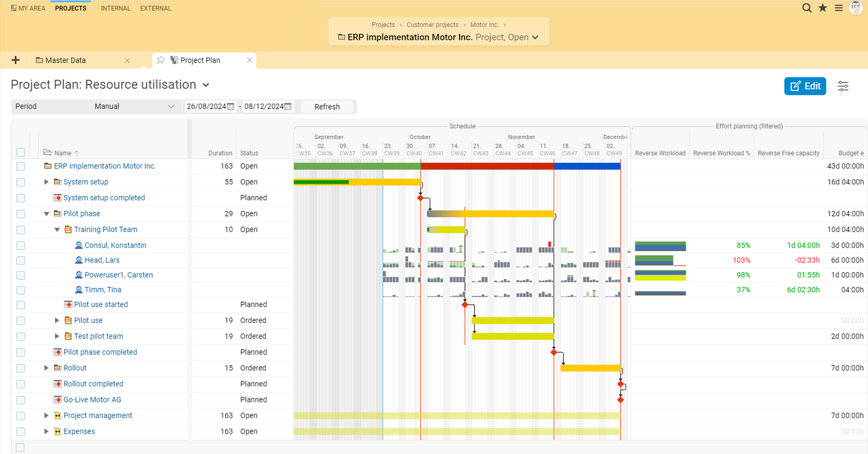Click Project management work package icon
The height and width of the screenshot is (454, 868).
click(x=58, y=416)
